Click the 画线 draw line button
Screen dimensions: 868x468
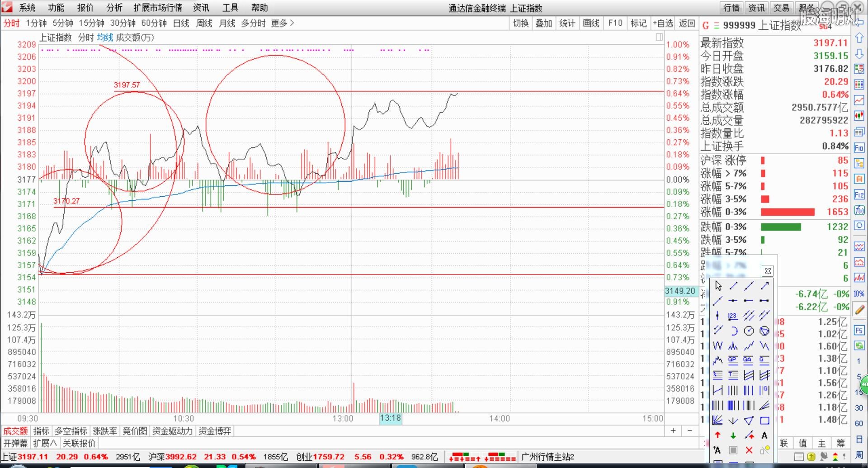pyautogui.click(x=591, y=23)
